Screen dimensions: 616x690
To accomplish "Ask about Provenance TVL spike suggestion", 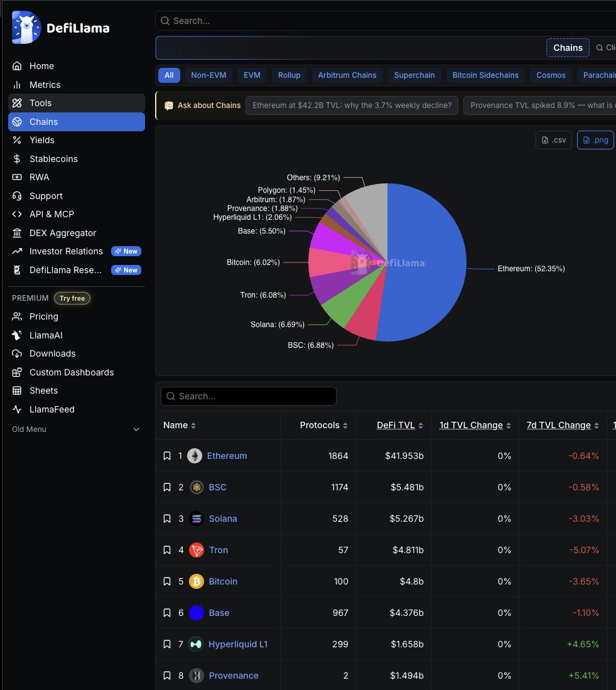I will (x=540, y=105).
